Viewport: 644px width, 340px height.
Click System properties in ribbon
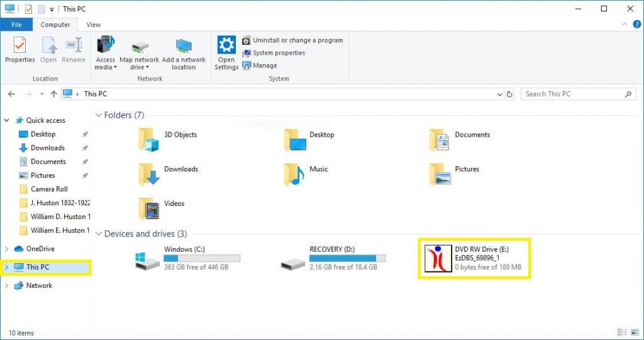click(274, 53)
